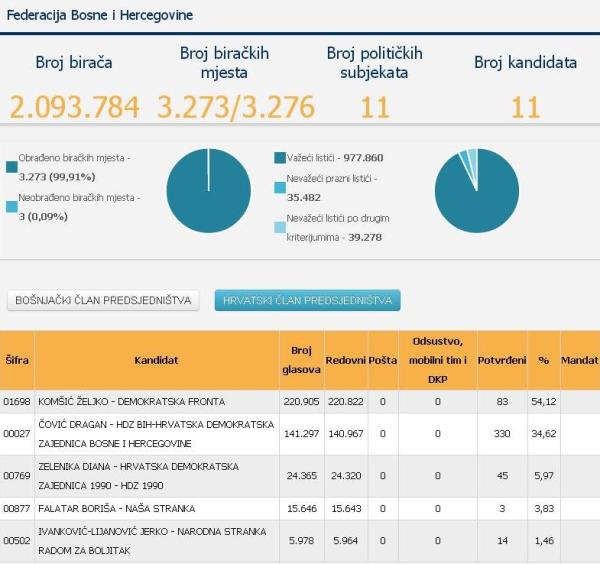This screenshot has width=600, height=564.
Task: Click the Nevažeći listići po drugim kriterijumima swatch
Action: 278,227
